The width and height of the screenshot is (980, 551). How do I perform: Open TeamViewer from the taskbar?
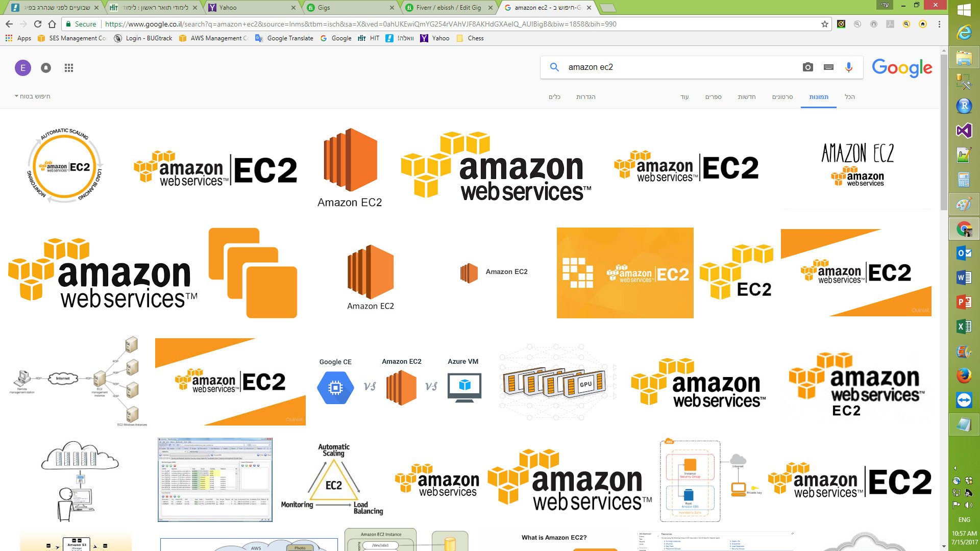click(964, 400)
